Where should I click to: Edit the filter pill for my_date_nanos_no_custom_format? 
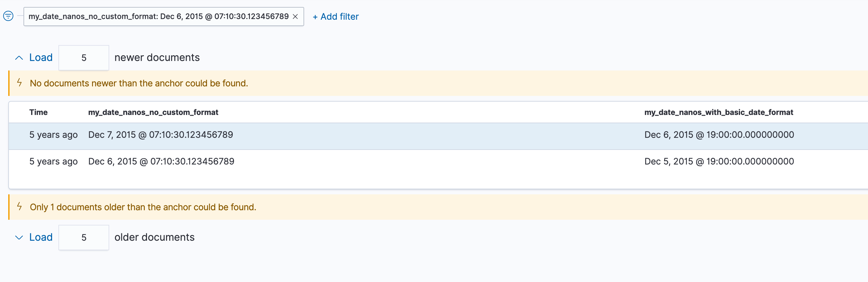[158, 16]
